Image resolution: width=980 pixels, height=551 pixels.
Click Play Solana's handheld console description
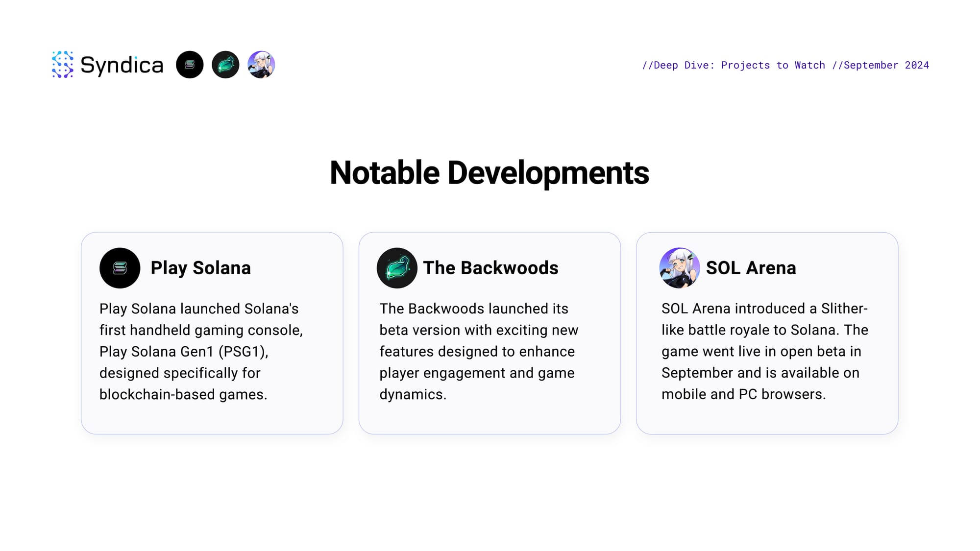tap(201, 330)
